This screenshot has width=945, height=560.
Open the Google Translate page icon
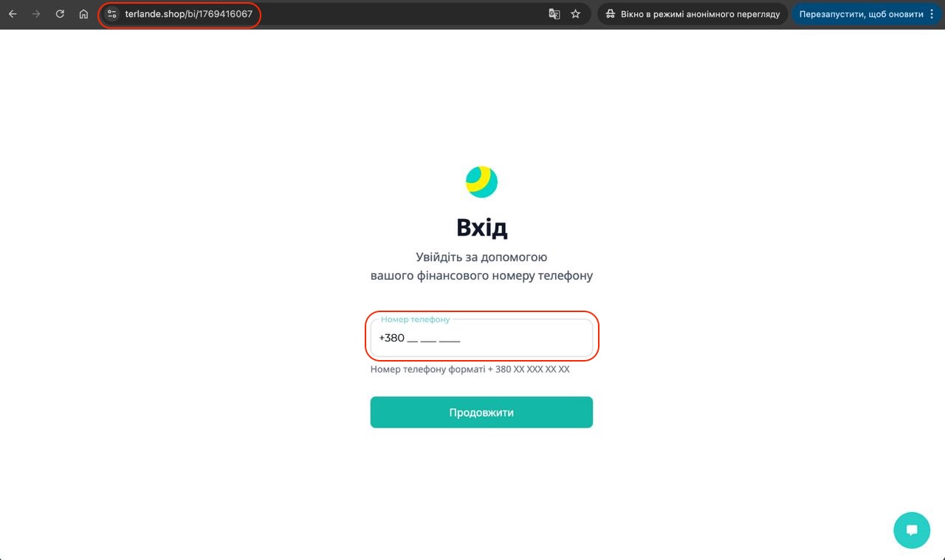coord(554,14)
